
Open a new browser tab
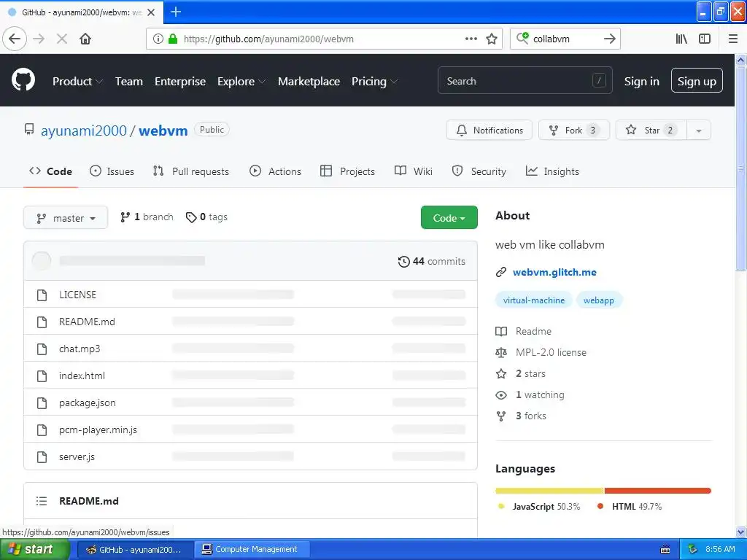(x=176, y=12)
